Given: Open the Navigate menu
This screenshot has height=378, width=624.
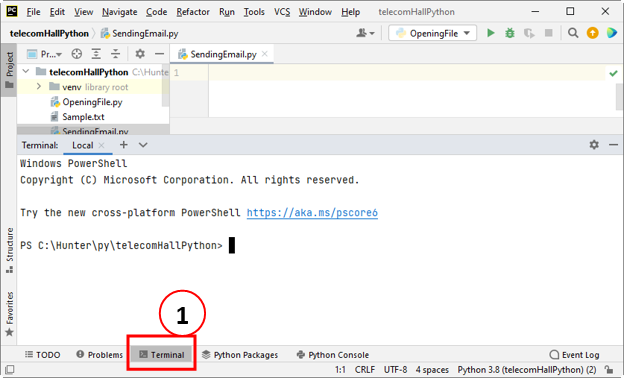Looking at the screenshot, I should (120, 12).
